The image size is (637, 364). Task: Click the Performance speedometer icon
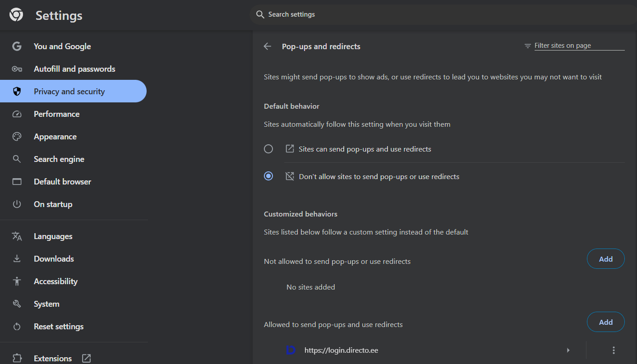pyautogui.click(x=17, y=114)
